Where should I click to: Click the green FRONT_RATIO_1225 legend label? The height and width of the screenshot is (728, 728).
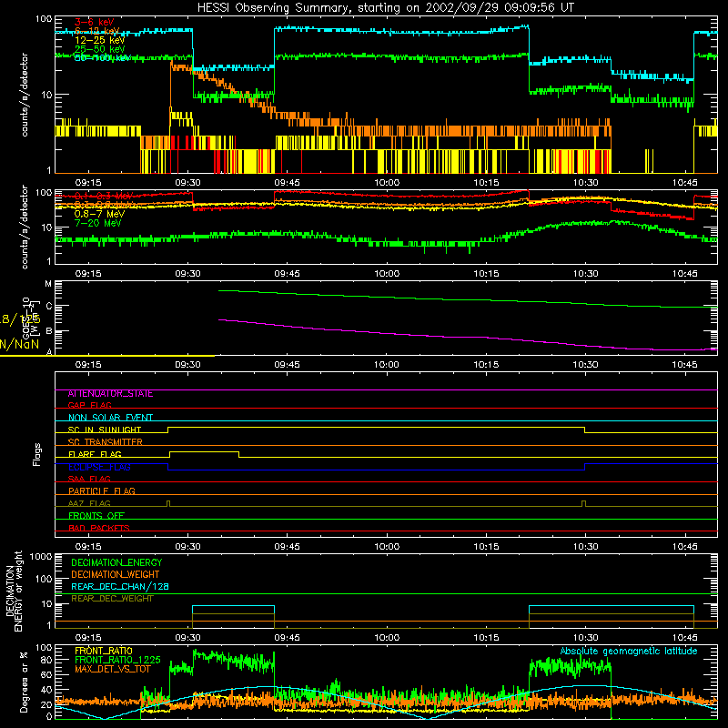click(x=117, y=659)
